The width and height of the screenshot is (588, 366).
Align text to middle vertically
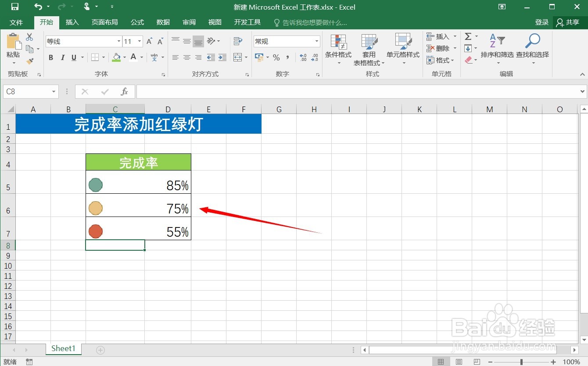click(x=187, y=41)
